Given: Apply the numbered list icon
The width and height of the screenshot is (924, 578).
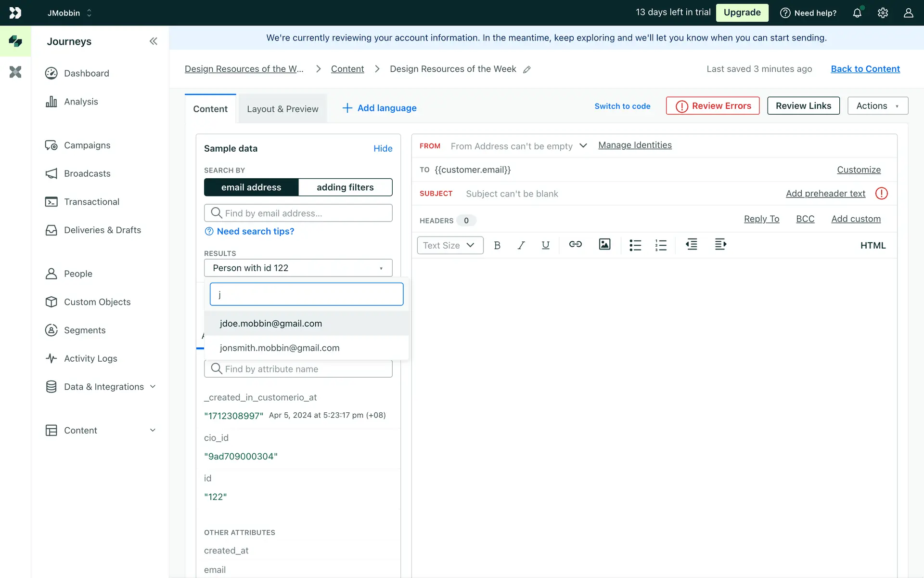Looking at the screenshot, I should (661, 245).
